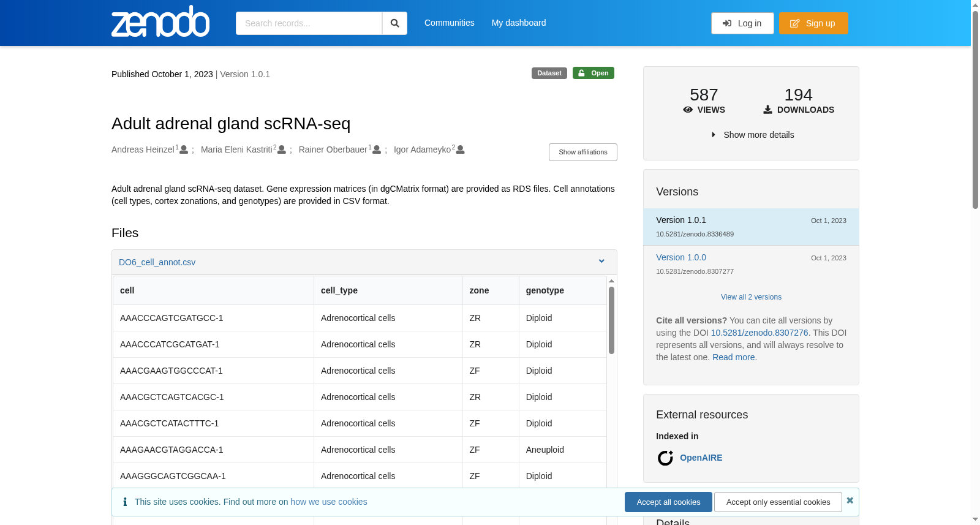
Task: Dismiss the cookie banner with X
Action: point(850,500)
